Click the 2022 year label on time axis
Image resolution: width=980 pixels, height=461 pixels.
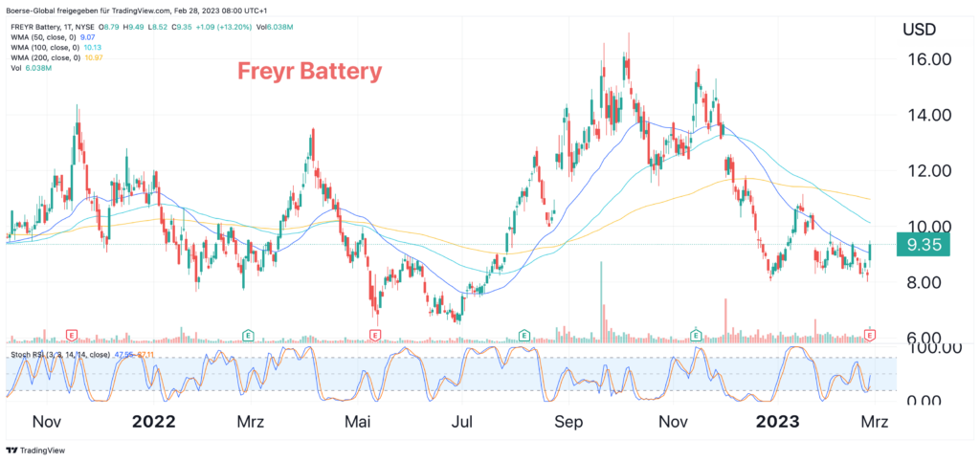point(154,422)
